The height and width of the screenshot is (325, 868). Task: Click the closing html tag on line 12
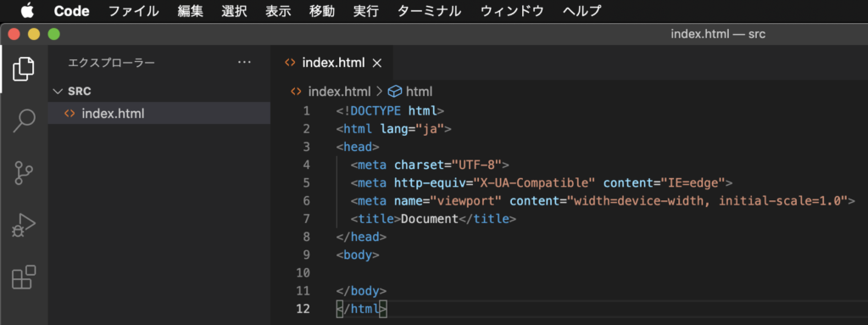361,309
